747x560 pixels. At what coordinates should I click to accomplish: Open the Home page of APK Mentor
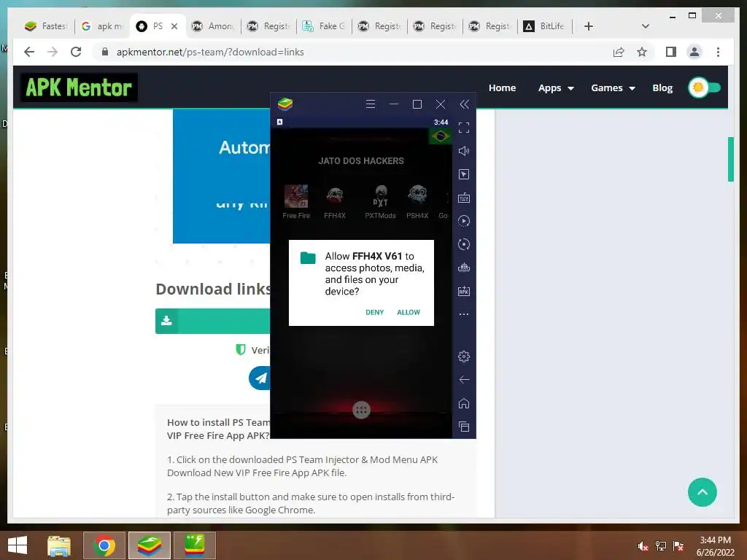click(x=502, y=88)
